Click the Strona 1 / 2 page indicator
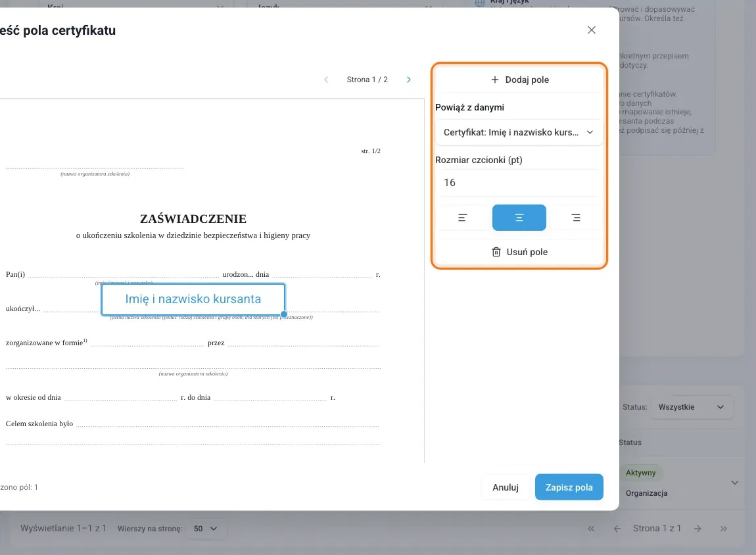This screenshot has width=756, height=555. tap(367, 80)
